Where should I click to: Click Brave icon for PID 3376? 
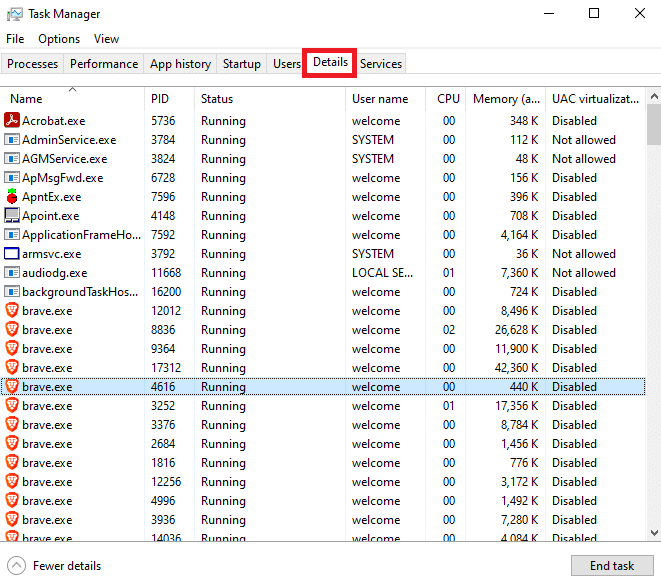click(x=12, y=424)
